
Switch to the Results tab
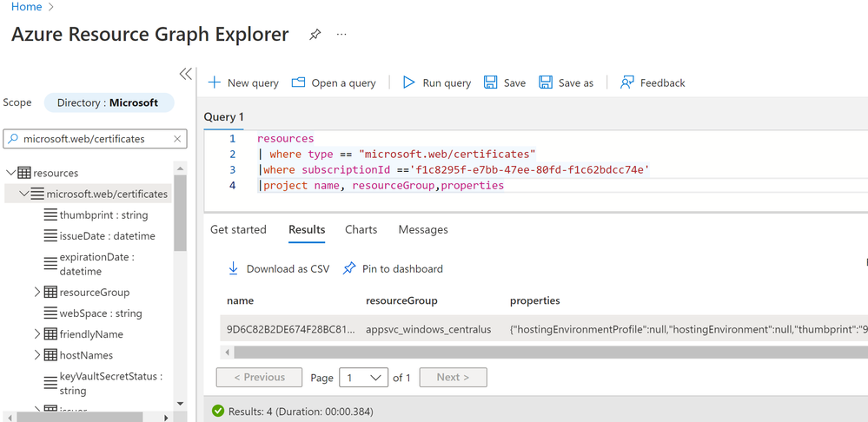[307, 229]
